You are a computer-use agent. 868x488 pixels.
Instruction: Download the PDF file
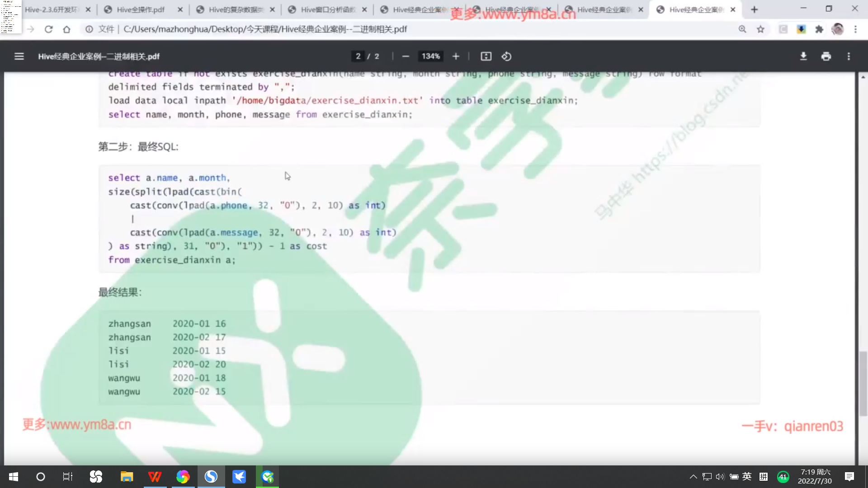tap(803, 56)
